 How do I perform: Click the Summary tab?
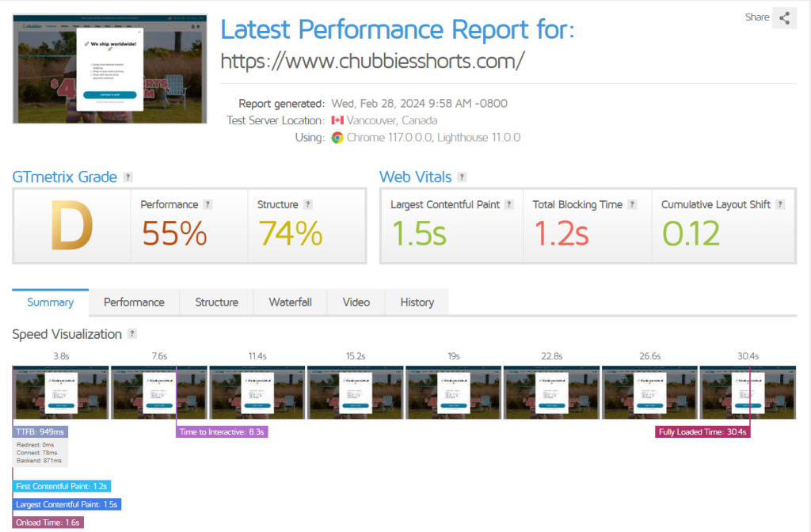(51, 302)
